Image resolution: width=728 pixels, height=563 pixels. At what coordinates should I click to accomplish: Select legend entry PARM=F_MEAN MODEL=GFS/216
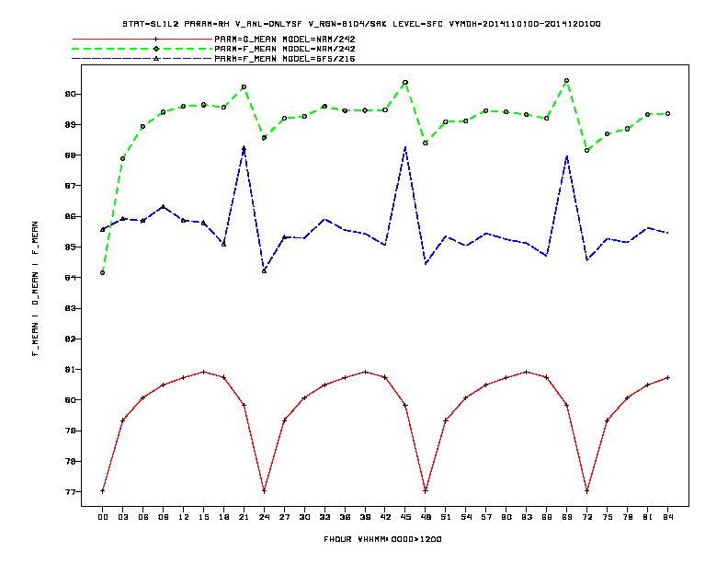[285, 59]
